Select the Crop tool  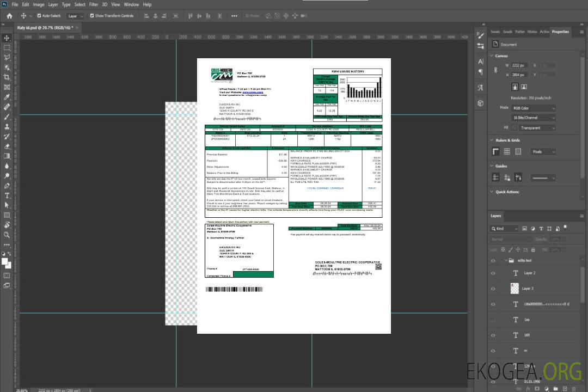[x=7, y=77]
